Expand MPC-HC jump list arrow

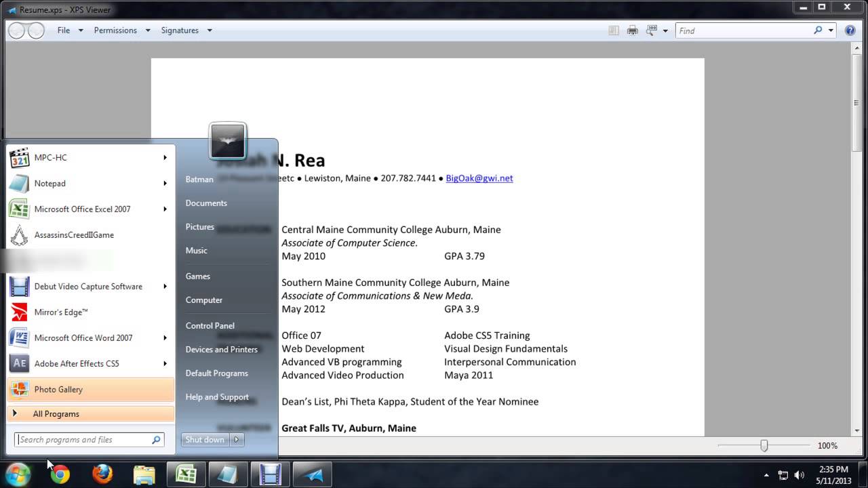point(165,157)
